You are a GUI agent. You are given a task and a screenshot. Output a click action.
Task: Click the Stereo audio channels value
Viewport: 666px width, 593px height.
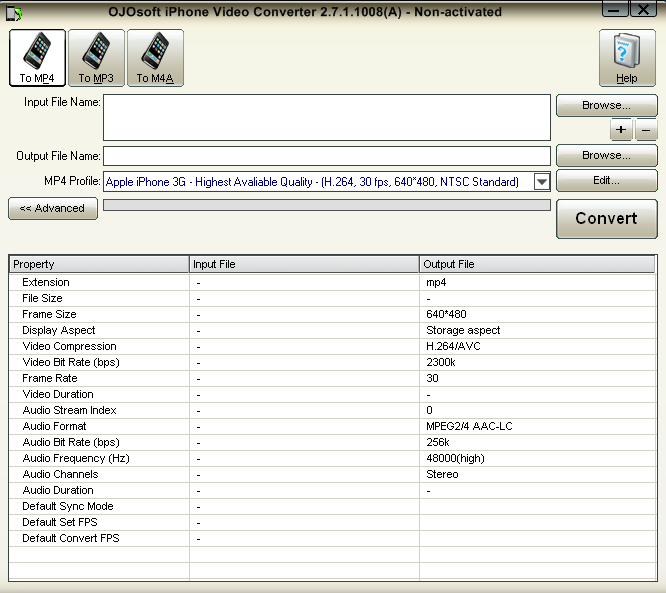coord(442,474)
